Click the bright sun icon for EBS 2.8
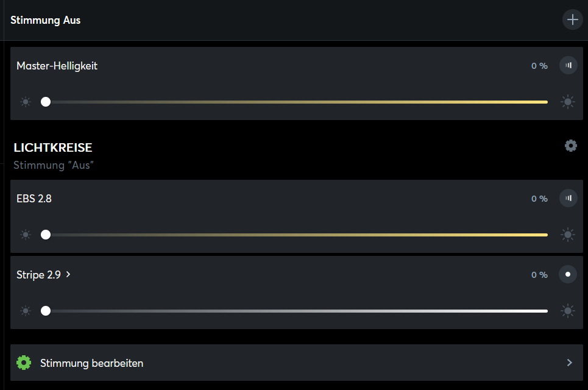The height and width of the screenshot is (390, 588). 568,235
